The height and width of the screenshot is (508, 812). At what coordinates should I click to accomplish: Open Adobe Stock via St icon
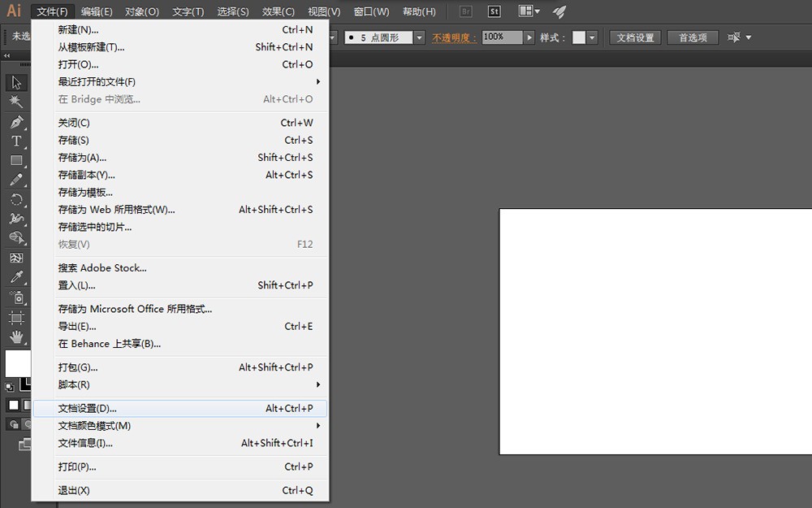pos(494,12)
